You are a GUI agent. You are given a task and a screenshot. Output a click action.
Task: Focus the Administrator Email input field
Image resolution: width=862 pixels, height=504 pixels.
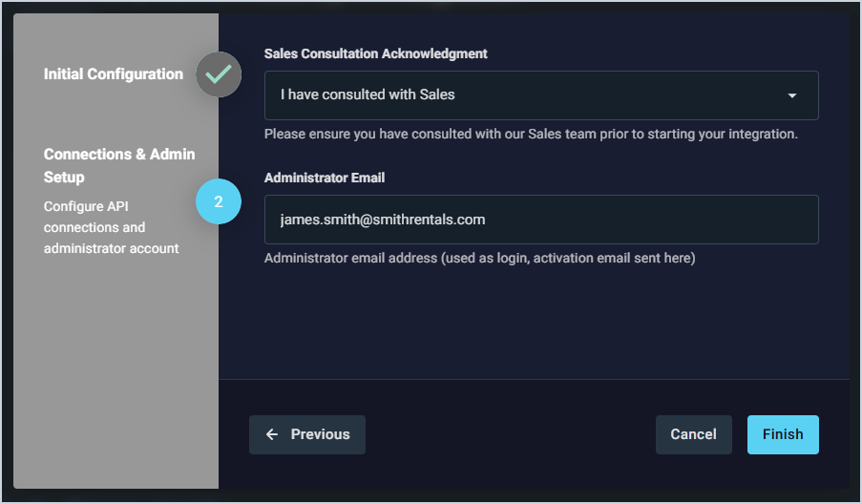(x=540, y=220)
